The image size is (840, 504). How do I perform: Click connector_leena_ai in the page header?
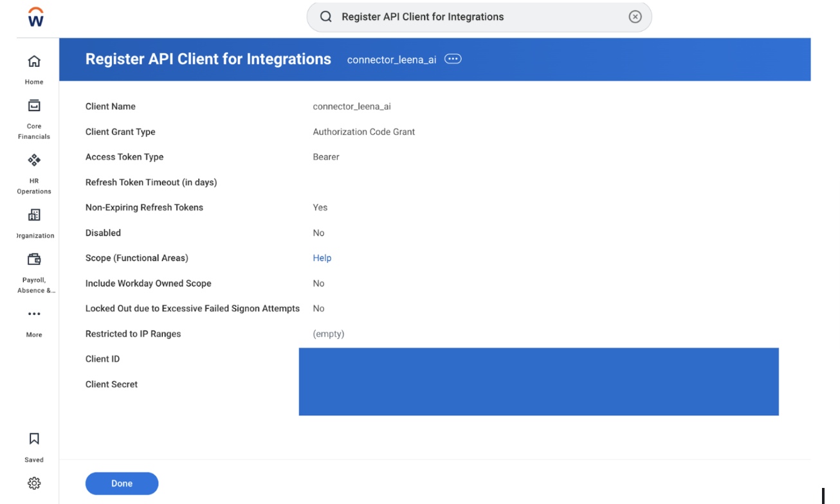pos(392,60)
